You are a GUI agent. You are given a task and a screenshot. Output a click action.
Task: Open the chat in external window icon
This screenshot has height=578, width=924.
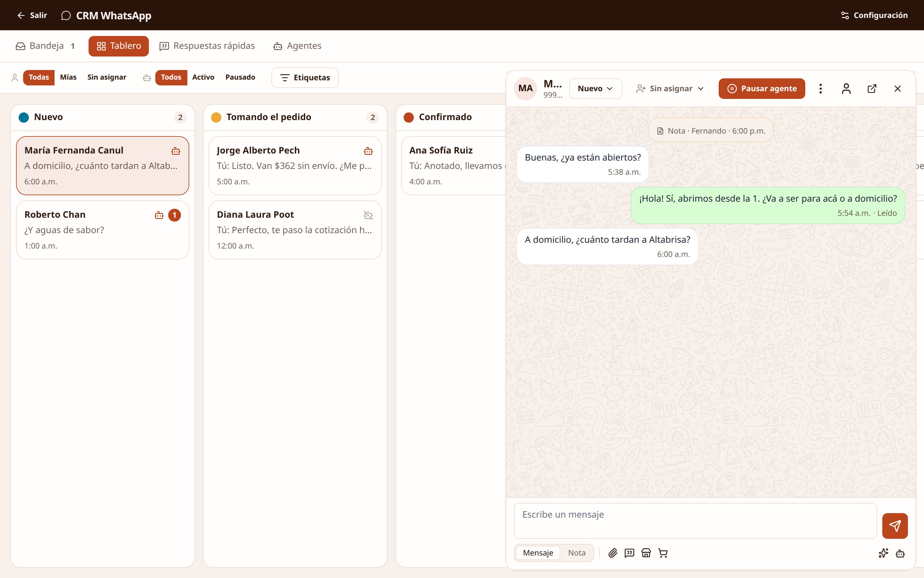point(872,89)
